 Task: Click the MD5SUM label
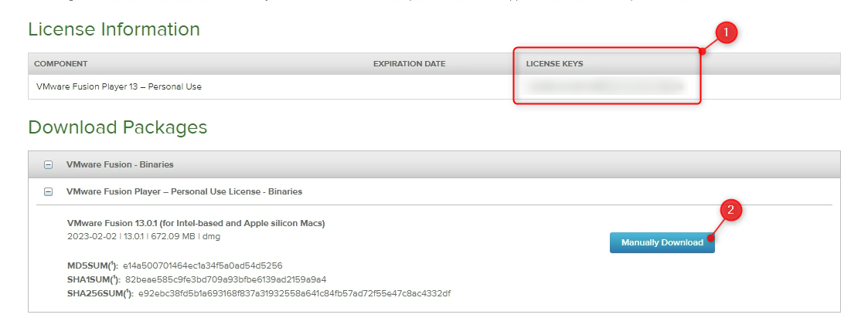93,265
